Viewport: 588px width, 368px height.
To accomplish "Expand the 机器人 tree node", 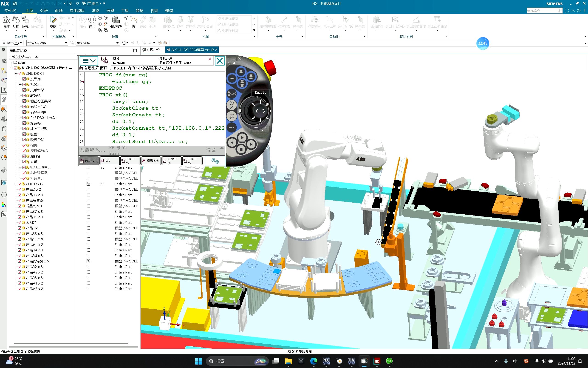I will tap(20, 84).
